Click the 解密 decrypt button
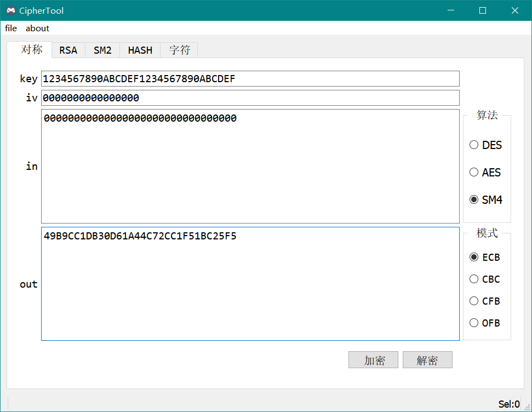This screenshot has height=412, width=532. click(427, 360)
